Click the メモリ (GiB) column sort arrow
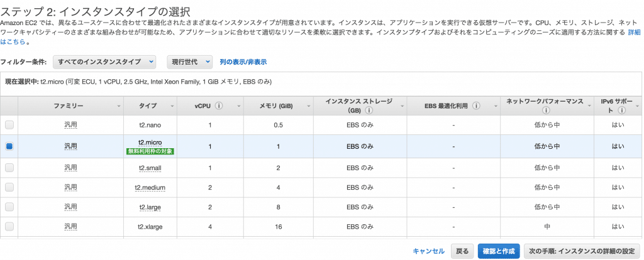The width and height of the screenshot is (644, 260). click(x=308, y=106)
